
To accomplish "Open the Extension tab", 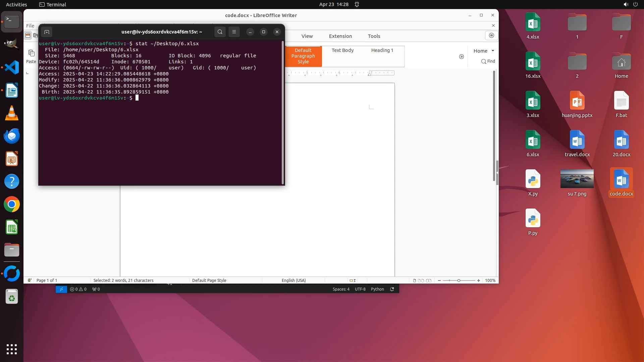I will 340,36.
